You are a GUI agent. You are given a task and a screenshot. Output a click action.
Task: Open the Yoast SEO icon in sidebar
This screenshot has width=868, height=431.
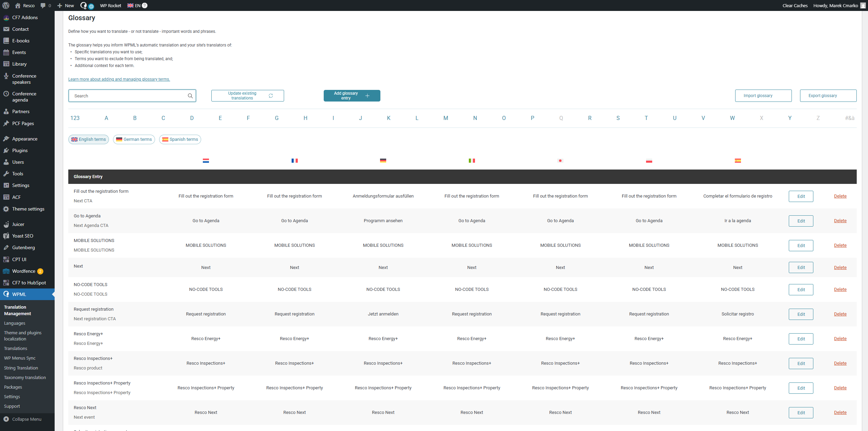pyautogui.click(x=6, y=236)
